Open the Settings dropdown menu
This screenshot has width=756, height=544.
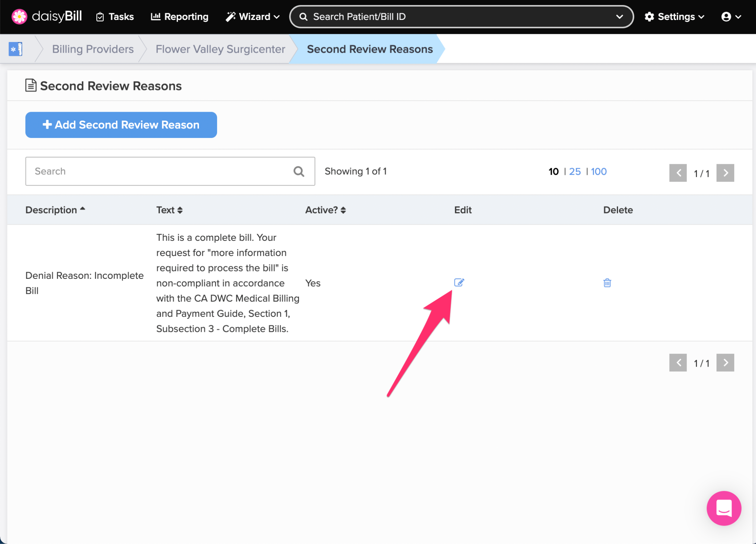tap(674, 17)
